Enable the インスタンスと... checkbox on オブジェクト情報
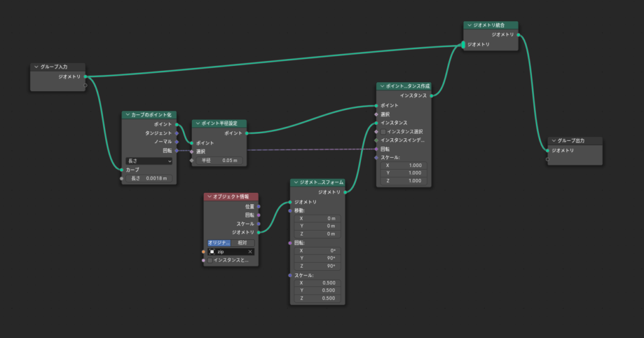 [x=210, y=261]
